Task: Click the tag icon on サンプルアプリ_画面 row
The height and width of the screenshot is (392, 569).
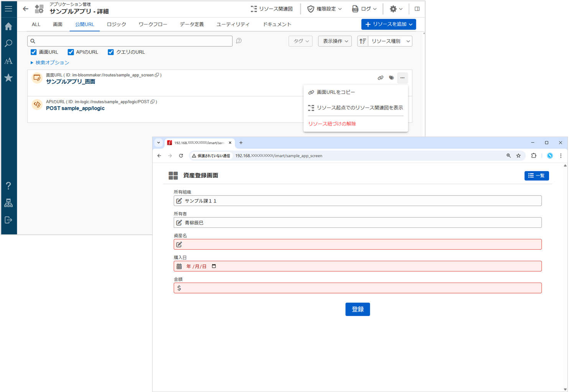Action: tap(391, 78)
